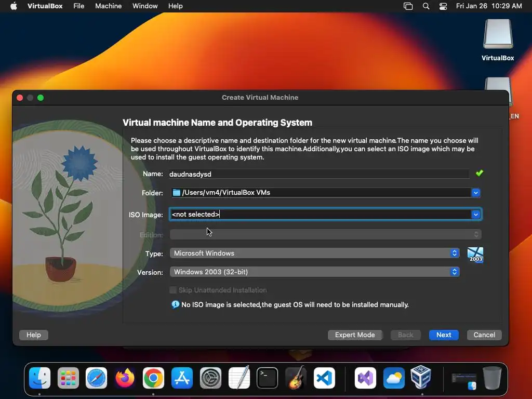Launch Terminal from the dock

pos(268,378)
